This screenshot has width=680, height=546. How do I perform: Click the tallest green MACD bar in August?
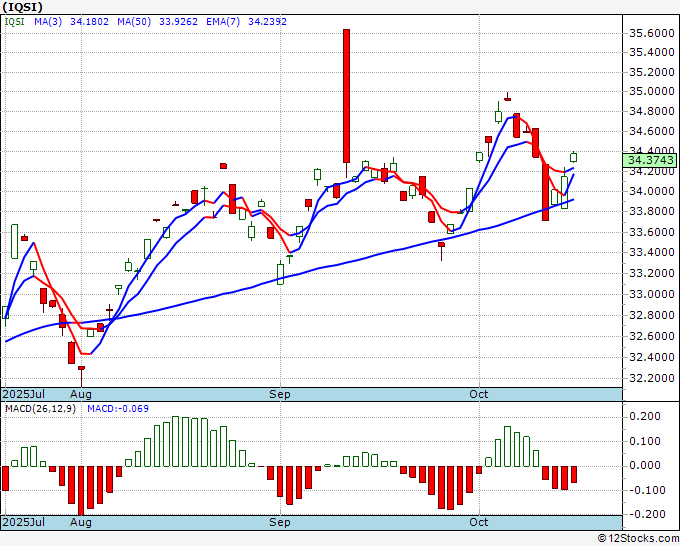click(x=176, y=441)
